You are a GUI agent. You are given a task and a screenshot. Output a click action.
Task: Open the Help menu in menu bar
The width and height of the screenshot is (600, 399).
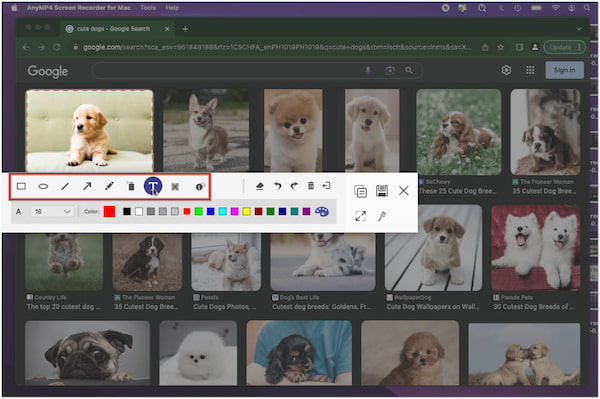coord(172,8)
